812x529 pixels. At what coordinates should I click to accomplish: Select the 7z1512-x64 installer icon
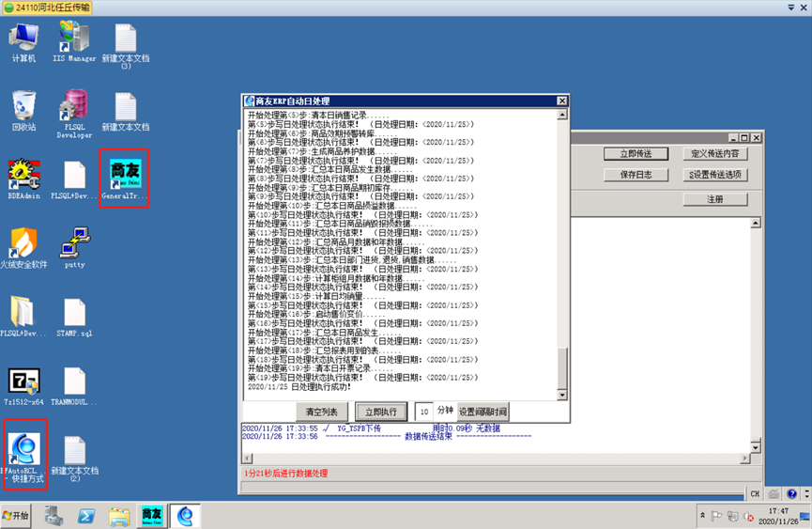click(23, 386)
